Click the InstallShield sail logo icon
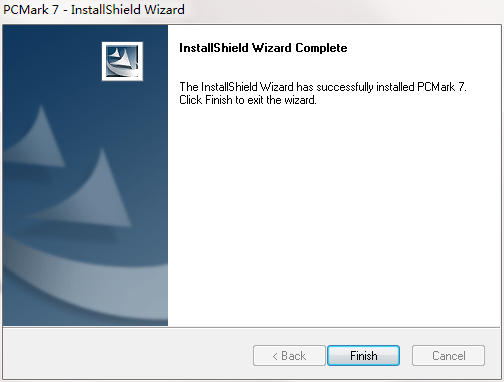The height and width of the screenshot is (382, 504). (122, 61)
